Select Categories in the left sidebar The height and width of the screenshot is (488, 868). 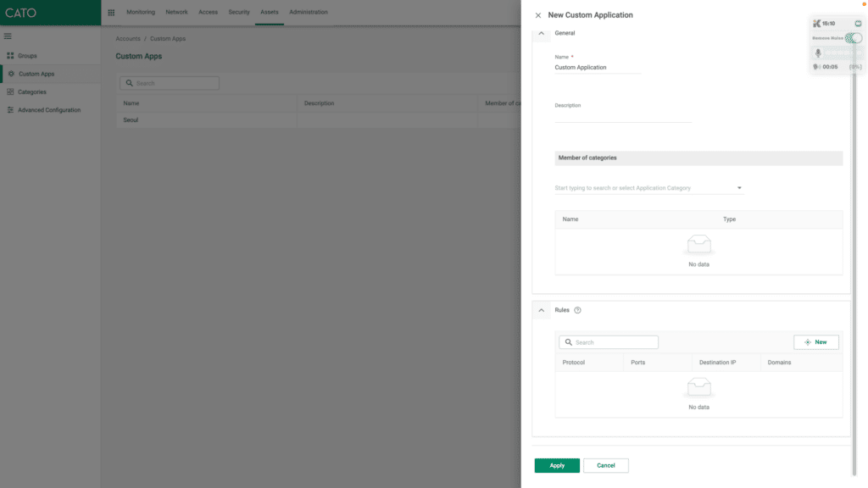click(32, 91)
